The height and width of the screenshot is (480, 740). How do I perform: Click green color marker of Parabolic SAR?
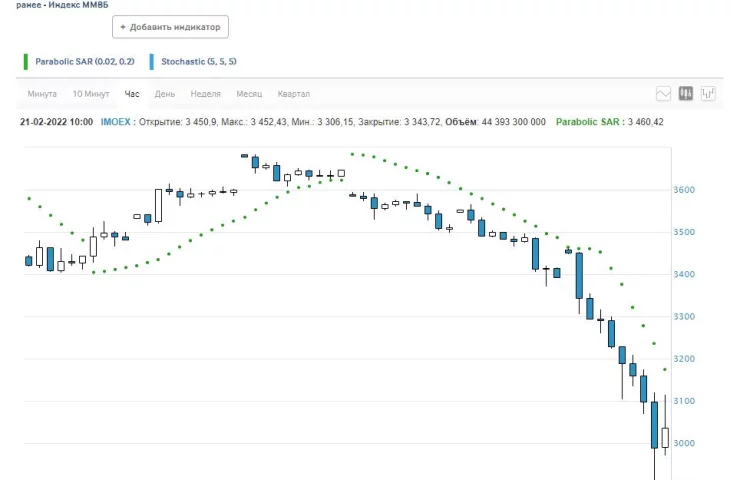click(25, 62)
